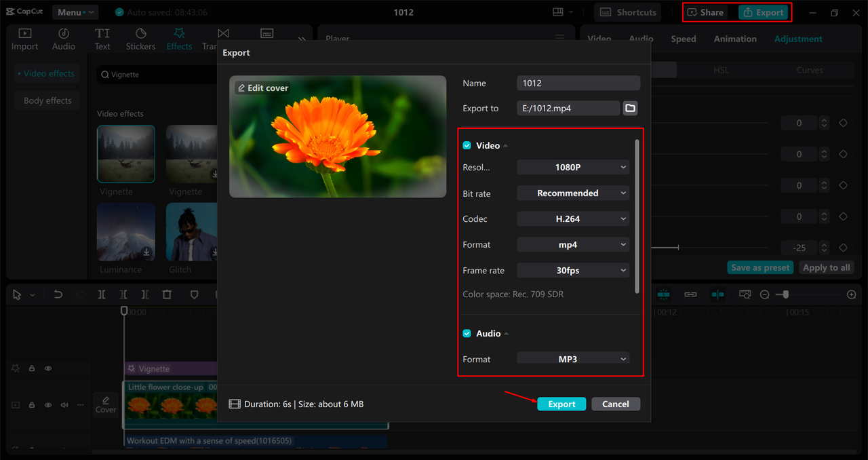Click the Shortcuts button
The width and height of the screenshot is (868, 460).
click(x=629, y=12)
